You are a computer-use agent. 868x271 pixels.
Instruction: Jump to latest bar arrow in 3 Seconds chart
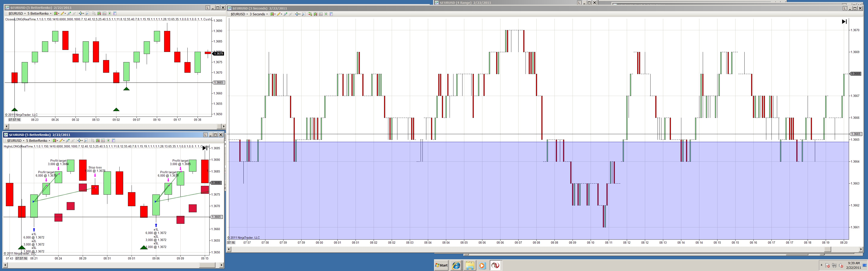point(844,21)
